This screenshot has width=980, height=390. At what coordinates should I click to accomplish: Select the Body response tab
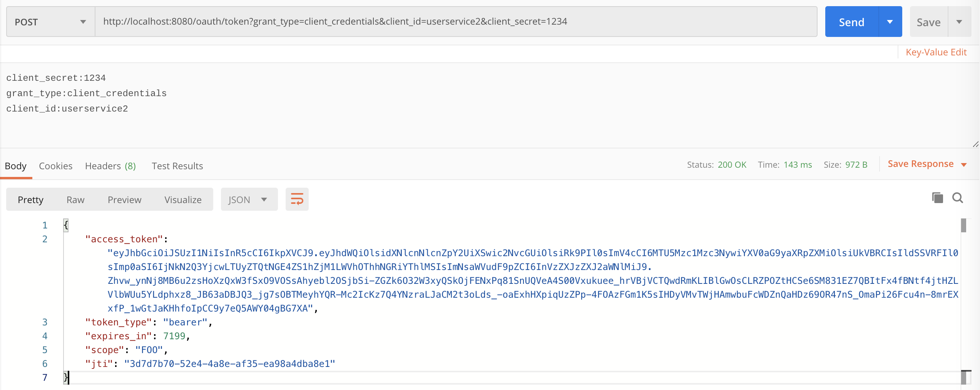pos(16,166)
